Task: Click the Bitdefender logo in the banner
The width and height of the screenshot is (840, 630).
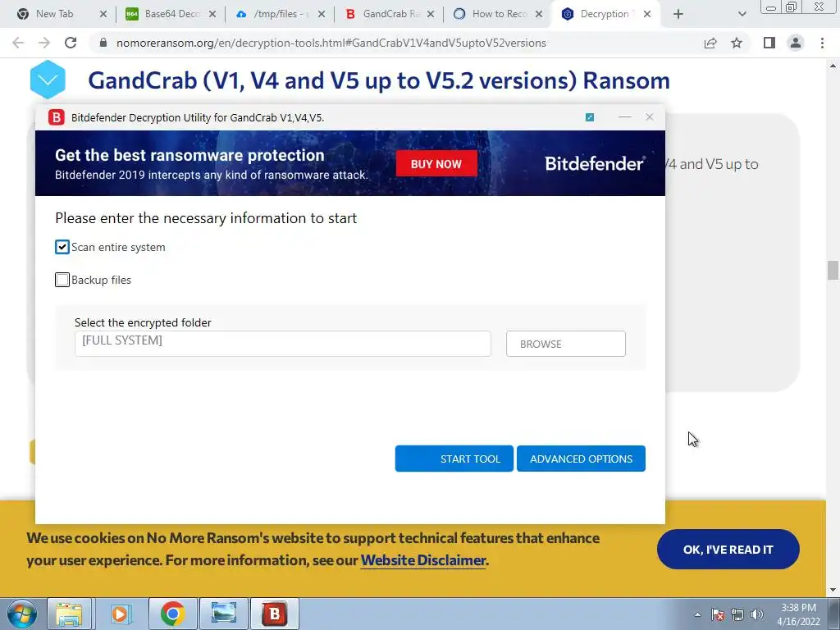Action: click(595, 163)
